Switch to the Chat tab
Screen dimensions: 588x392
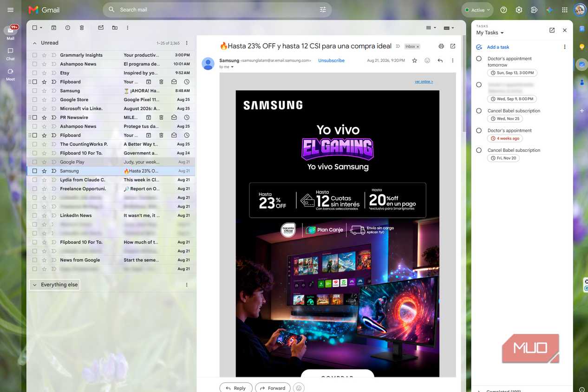(10, 54)
